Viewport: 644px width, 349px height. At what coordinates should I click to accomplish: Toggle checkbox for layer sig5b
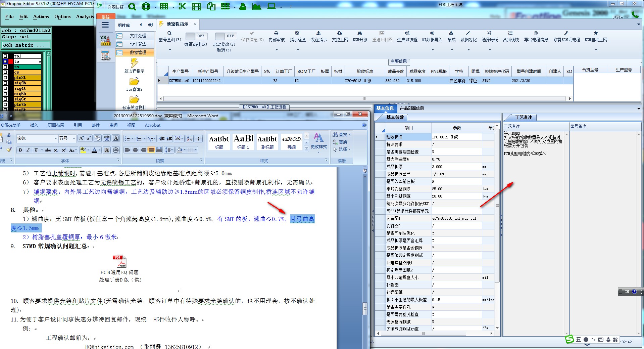pos(5,94)
